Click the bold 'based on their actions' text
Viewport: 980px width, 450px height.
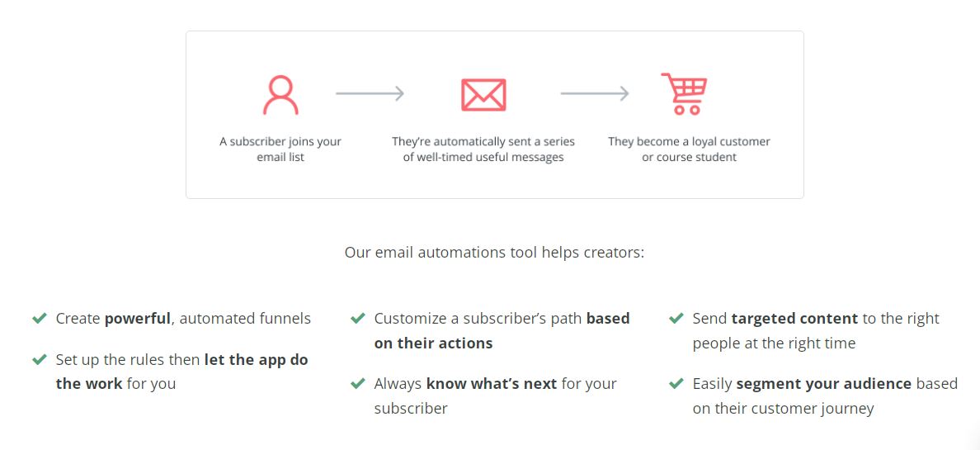[x=502, y=330]
